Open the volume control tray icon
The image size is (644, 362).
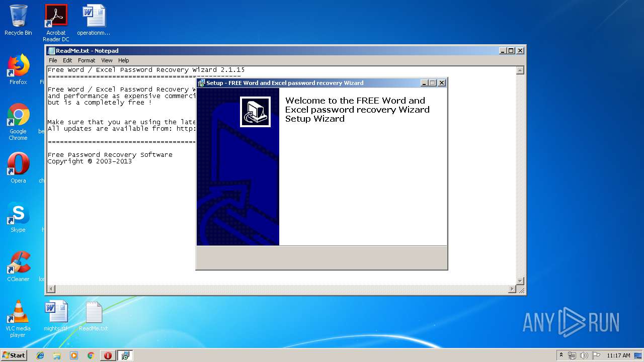584,355
